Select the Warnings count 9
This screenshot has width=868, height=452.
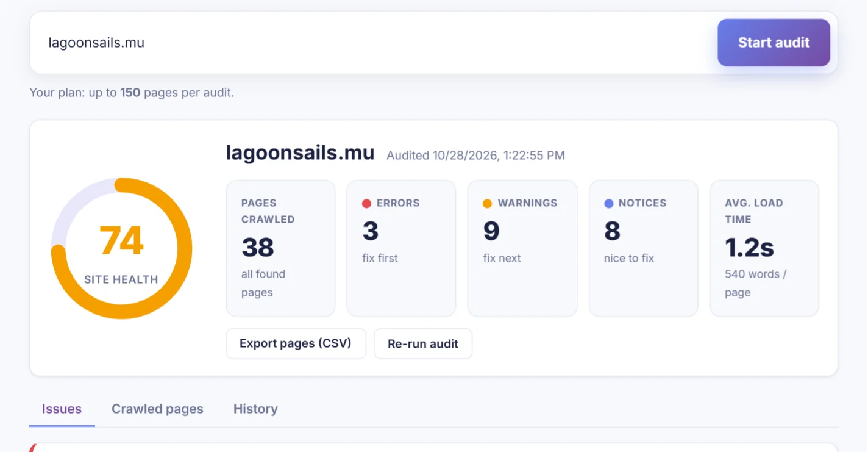pyautogui.click(x=491, y=231)
